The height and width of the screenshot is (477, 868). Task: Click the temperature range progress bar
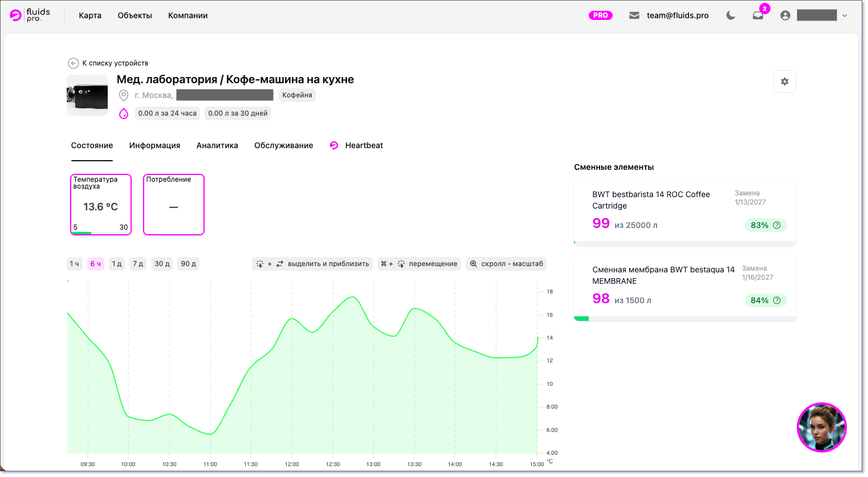pos(101,233)
